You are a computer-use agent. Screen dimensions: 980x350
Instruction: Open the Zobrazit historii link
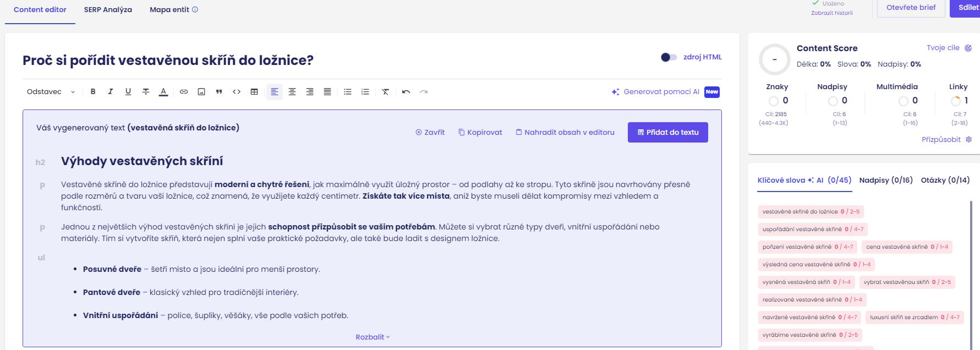[831, 13]
